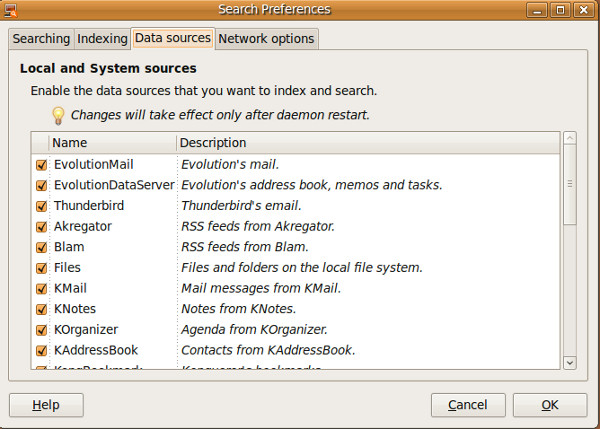
Task: Close the Search Preferences window
Action: (x=584, y=10)
